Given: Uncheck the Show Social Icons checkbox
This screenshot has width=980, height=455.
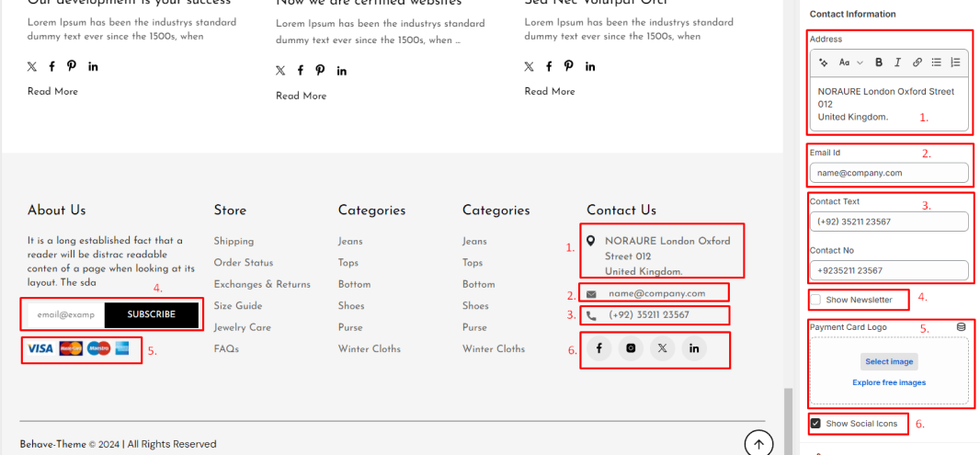Looking at the screenshot, I should tap(815, 423).
